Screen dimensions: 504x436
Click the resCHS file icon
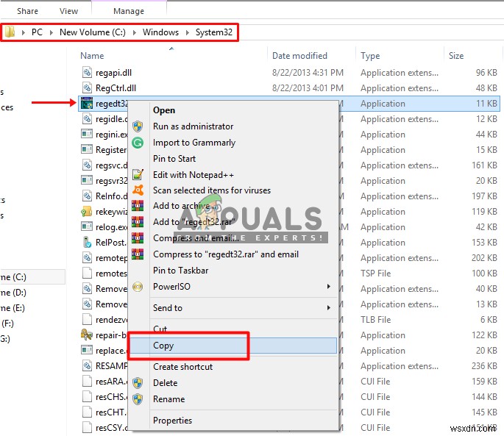(x=87, y=396)
